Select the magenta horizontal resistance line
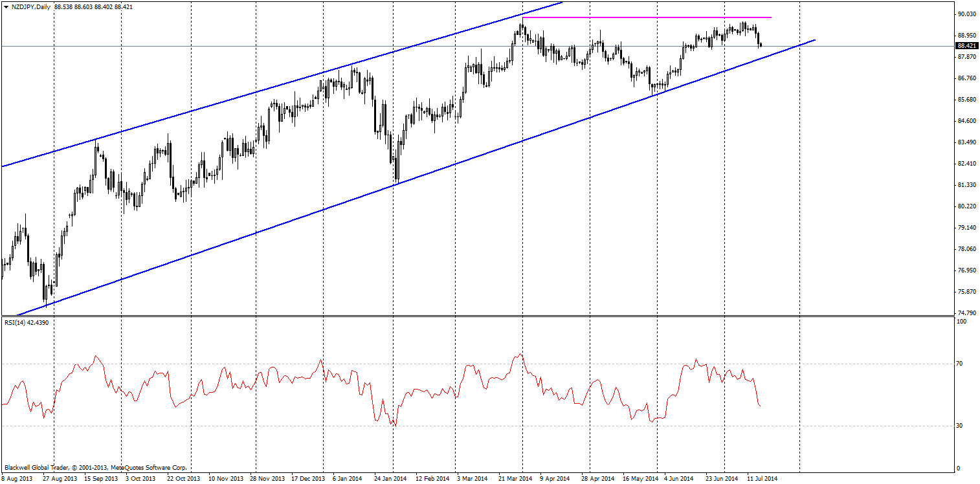The height and width of the screenshot is (484, 980). (x=647, y=17)
